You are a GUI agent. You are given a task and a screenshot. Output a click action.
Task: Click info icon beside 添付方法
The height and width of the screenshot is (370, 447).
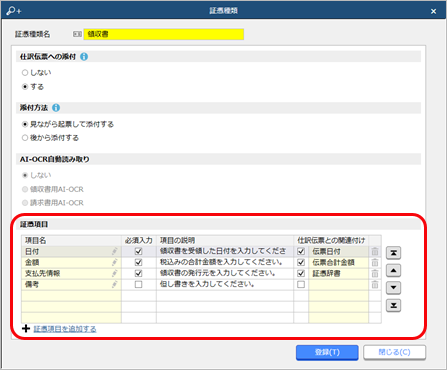pos(56,108)
